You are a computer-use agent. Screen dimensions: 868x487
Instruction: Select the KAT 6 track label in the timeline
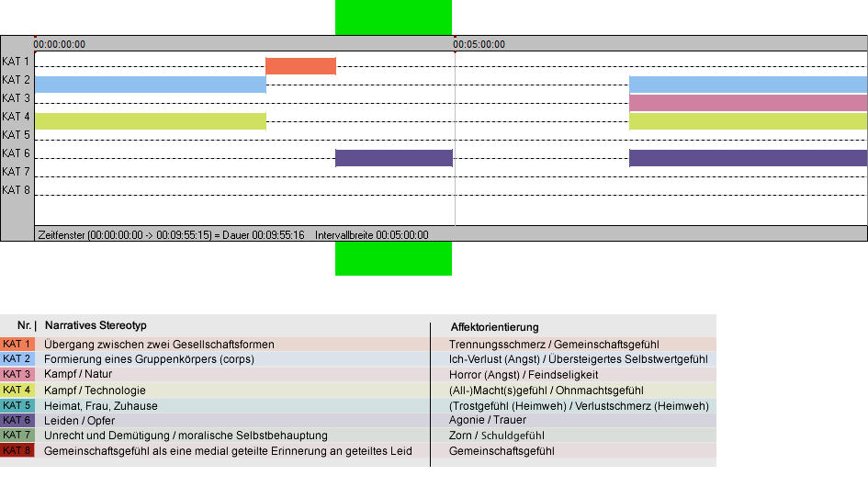[16, 153]
